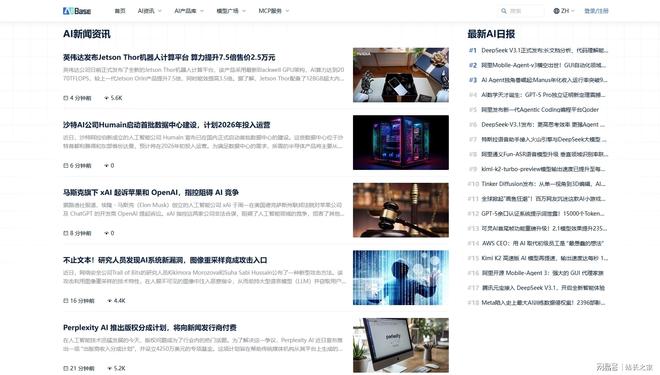Image resolution: width=660 pixels, height=375 pixels.
Task: Click the views icon next to 5.2K
Action: pos(109,368)
